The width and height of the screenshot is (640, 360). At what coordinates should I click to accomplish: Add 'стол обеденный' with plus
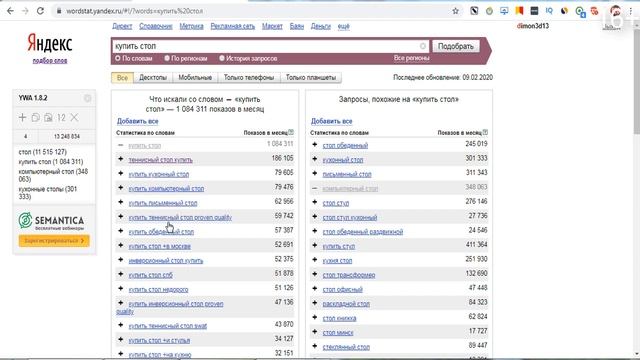click(315, 144)
